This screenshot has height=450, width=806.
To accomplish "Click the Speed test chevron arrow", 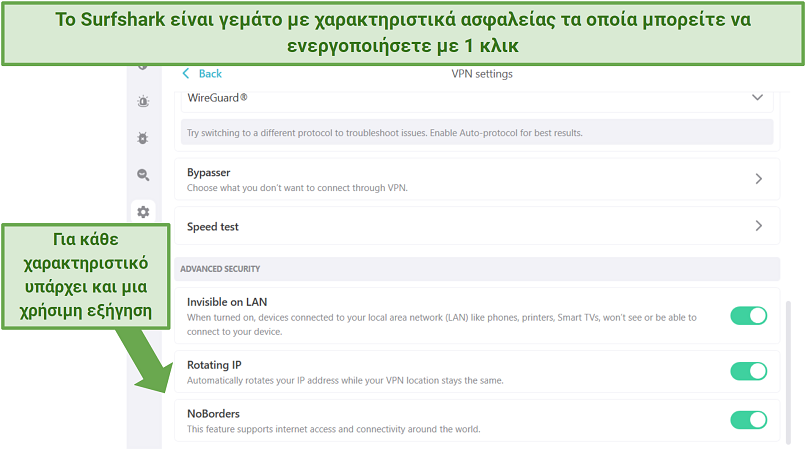I will [759, 225].
